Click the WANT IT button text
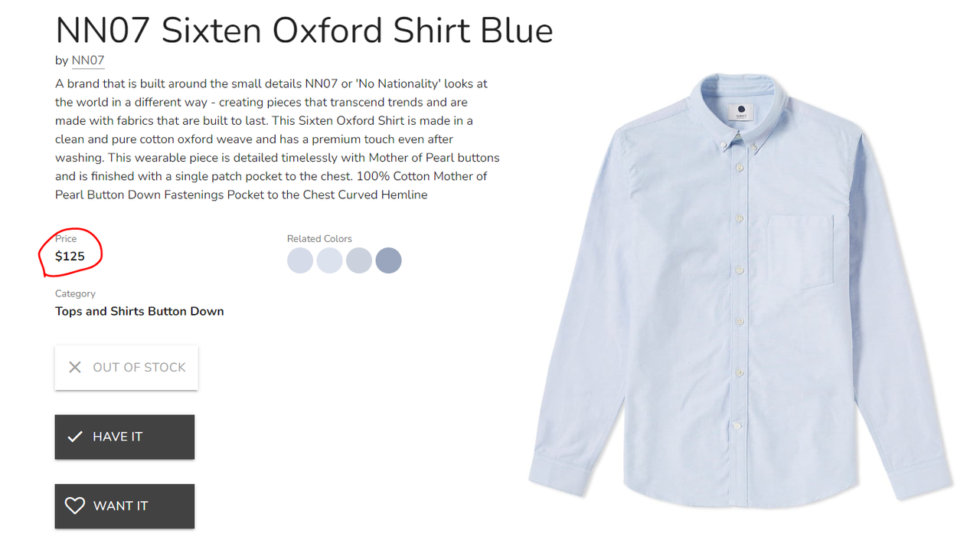 [120, 506]
